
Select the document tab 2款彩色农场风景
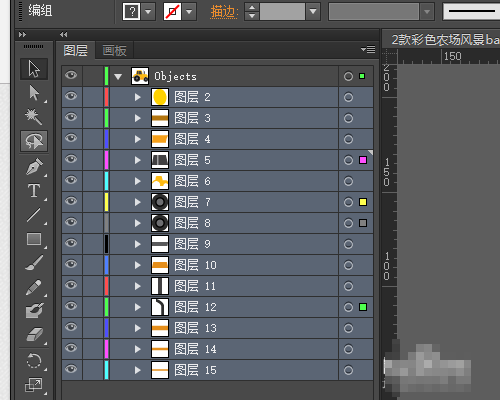[445, 40]
